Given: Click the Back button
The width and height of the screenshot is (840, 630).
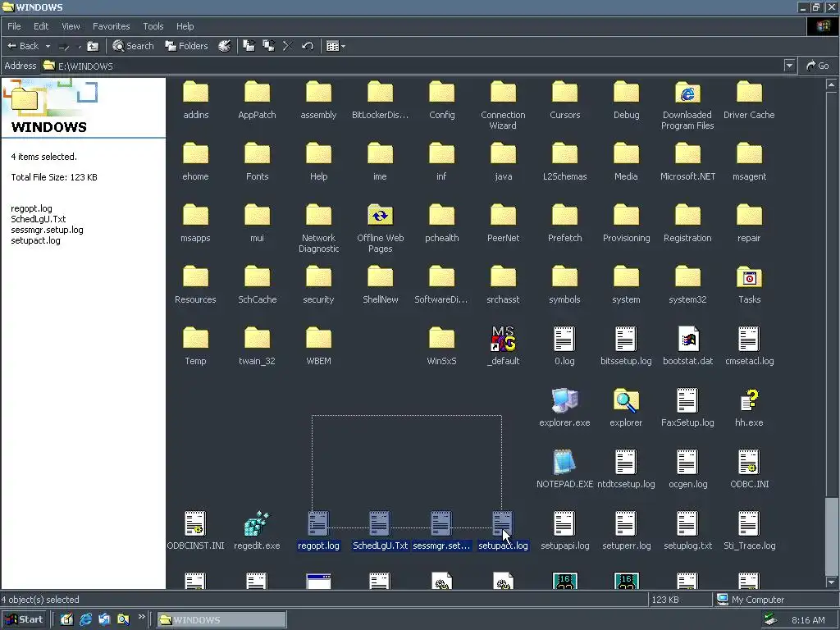Looking at the screenshot, I should point(23,47).
